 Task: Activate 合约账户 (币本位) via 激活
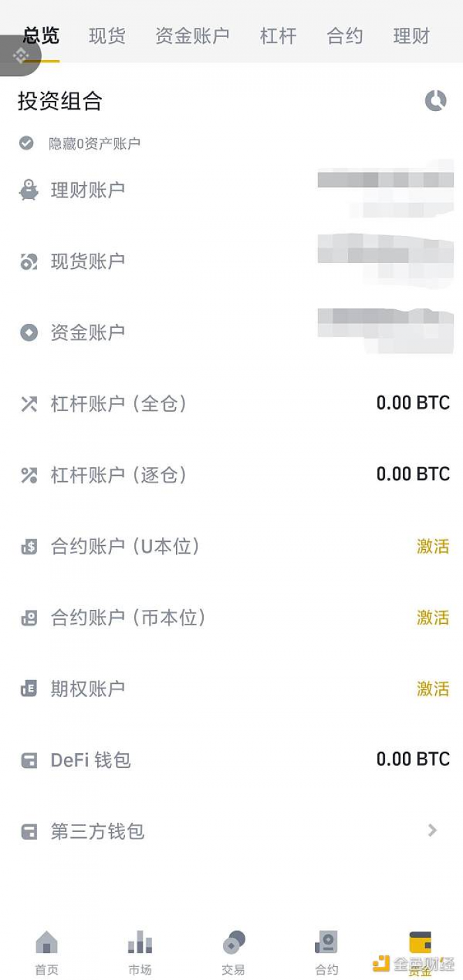click(433, 618)
